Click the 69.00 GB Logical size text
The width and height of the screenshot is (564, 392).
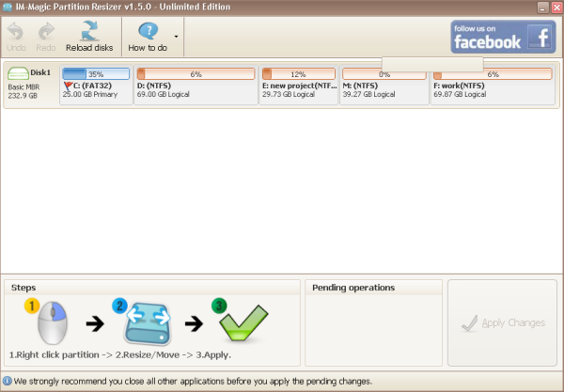(x=164, y=94)
